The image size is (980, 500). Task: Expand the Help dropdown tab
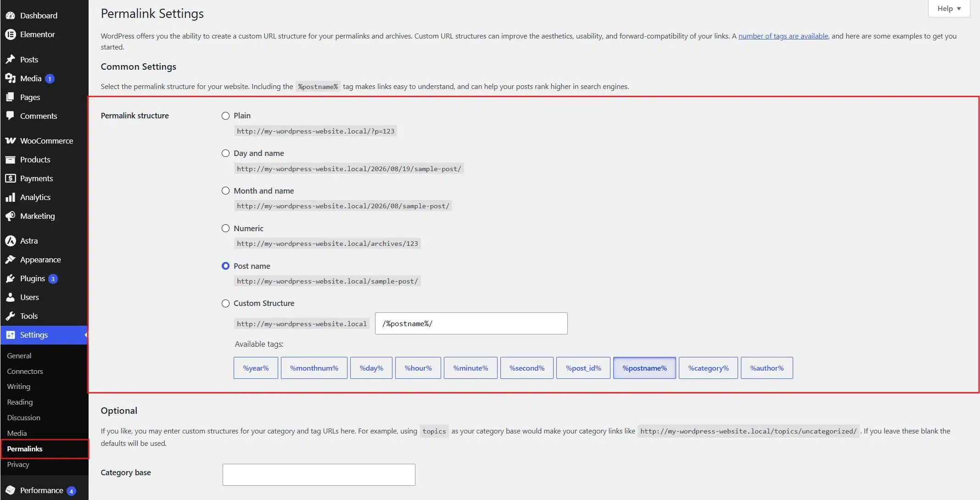tap(949, 9)
